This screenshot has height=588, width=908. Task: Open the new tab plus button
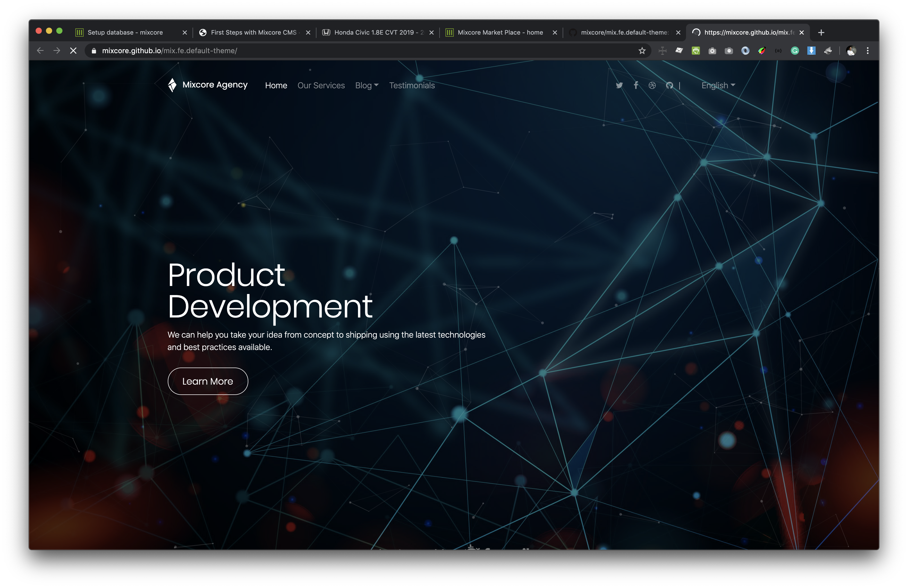(x=821, y=33)
